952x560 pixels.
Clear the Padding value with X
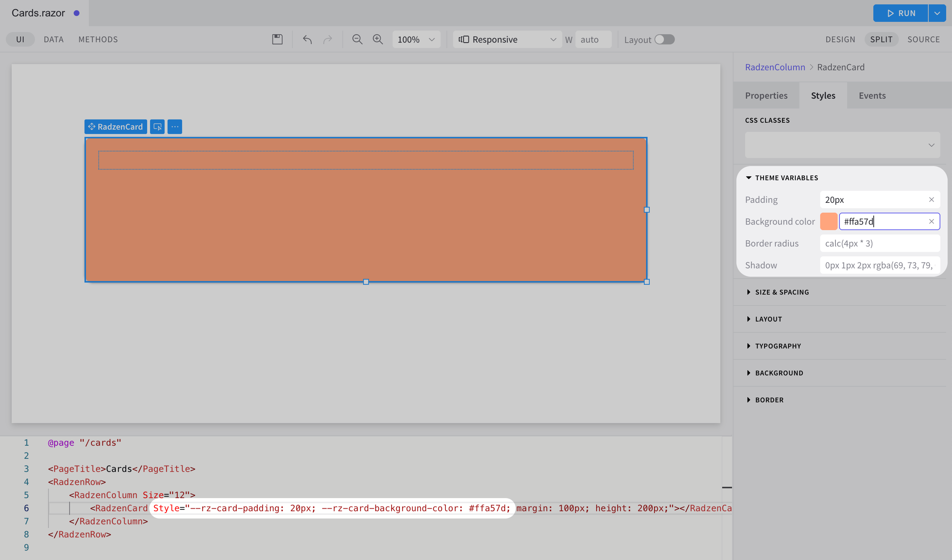[931, 200]
